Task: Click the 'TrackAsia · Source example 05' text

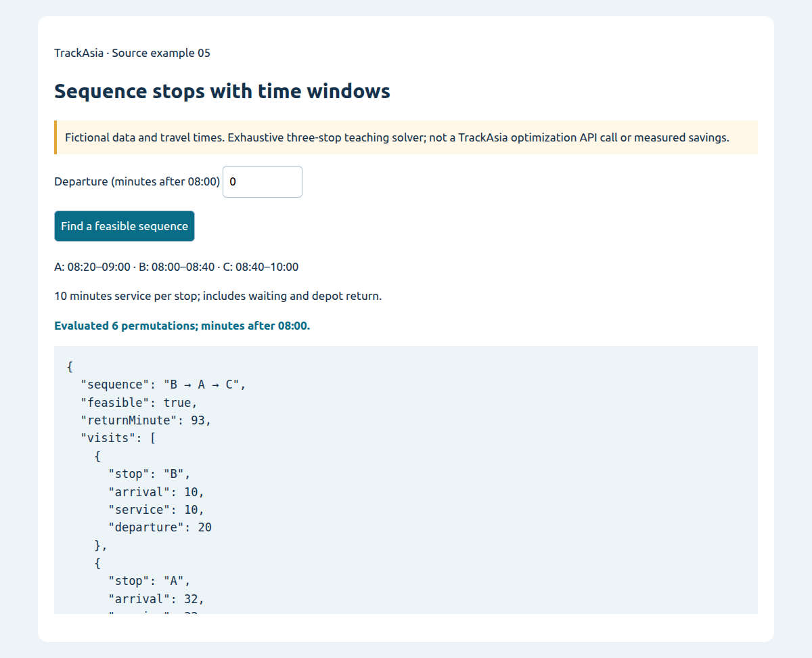Action: [x=132, y=53]
